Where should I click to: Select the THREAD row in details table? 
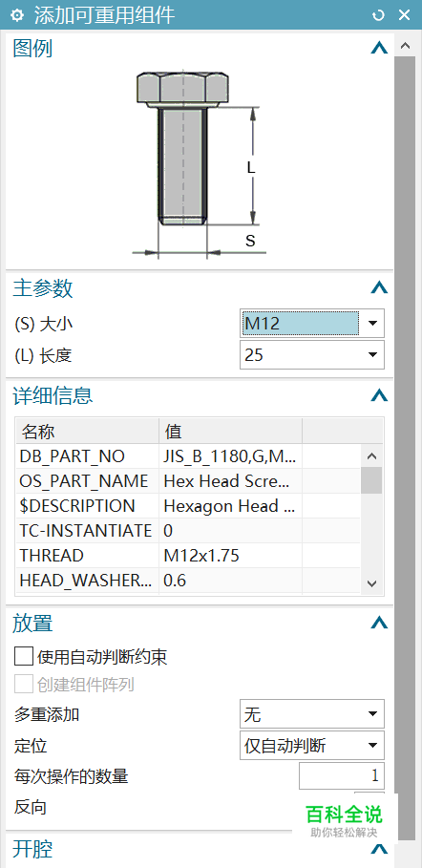[x=188, y=555]
